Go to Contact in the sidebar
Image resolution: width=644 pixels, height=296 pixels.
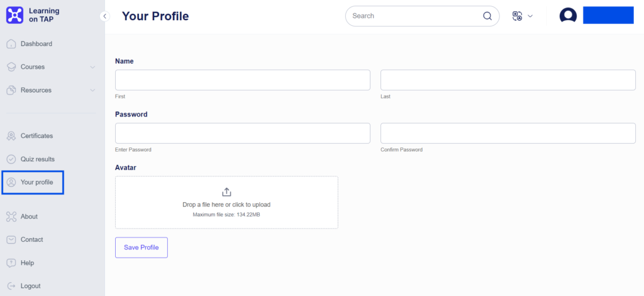click(x=31, y=240)
